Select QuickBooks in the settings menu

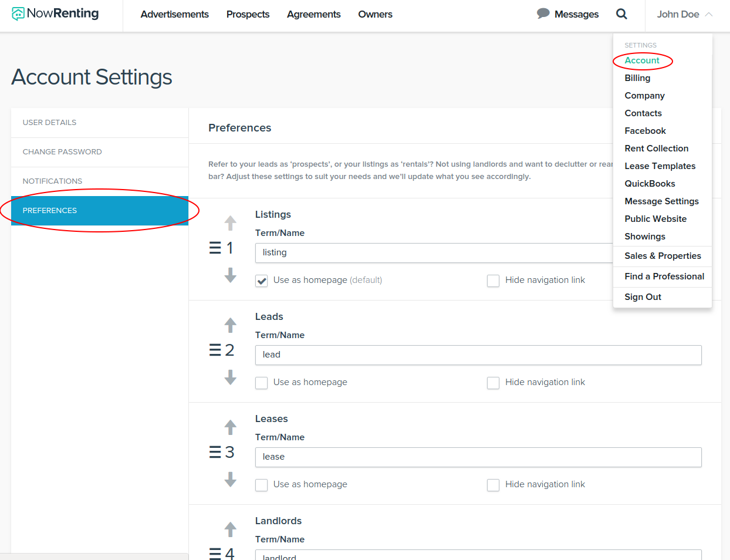click(650, 184)
